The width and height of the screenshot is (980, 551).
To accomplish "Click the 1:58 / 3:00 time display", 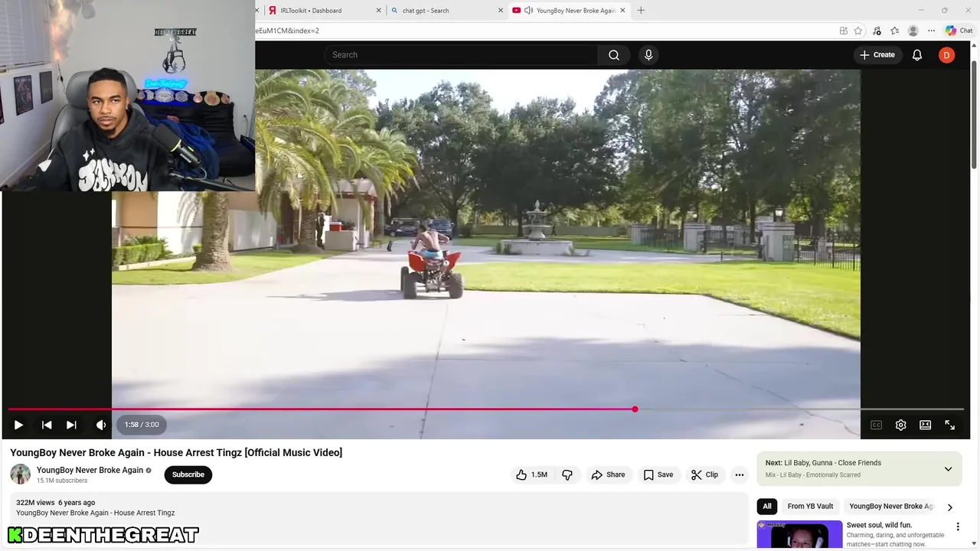I will (x=142, y=425).
